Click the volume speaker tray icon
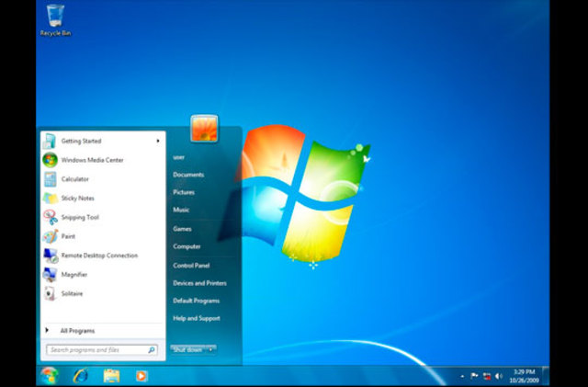588x387 pixels. [498, 376]
